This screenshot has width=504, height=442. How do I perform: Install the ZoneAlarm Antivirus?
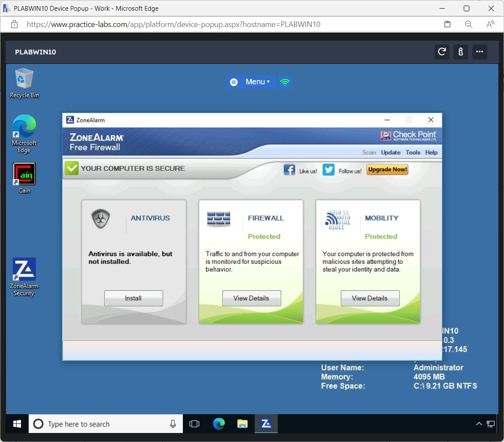(133, 298)
